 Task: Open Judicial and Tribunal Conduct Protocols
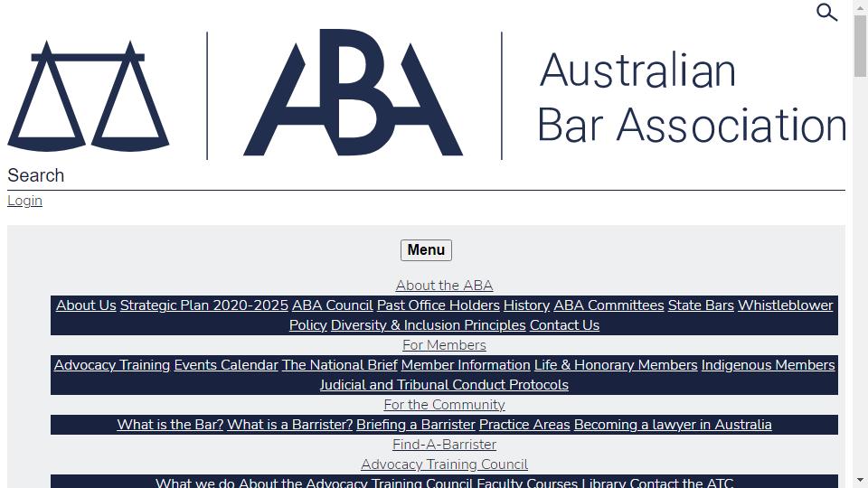(x=444, y=385)
